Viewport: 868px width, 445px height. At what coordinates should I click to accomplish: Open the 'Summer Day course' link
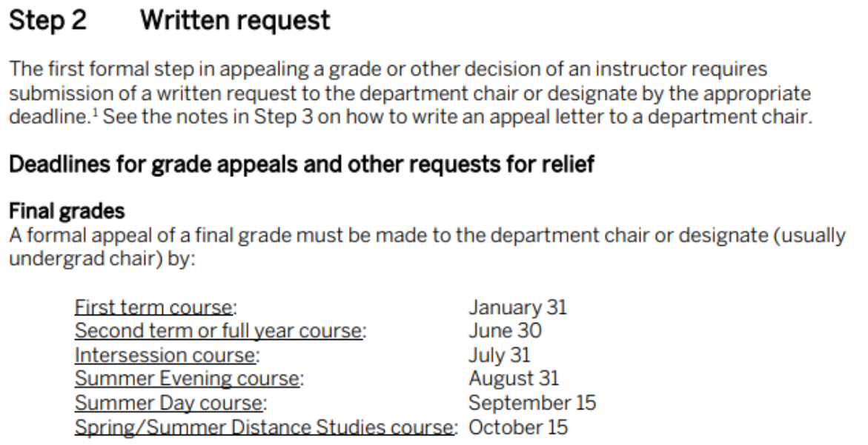170,404
